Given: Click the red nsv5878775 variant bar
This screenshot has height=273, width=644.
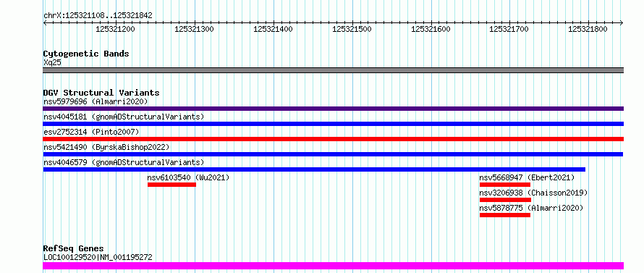Looking at the screenshot, I should (505, 215).
